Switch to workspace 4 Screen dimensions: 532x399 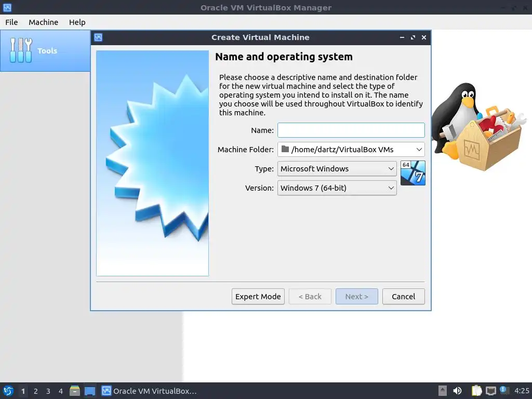[x=61, y=391]
